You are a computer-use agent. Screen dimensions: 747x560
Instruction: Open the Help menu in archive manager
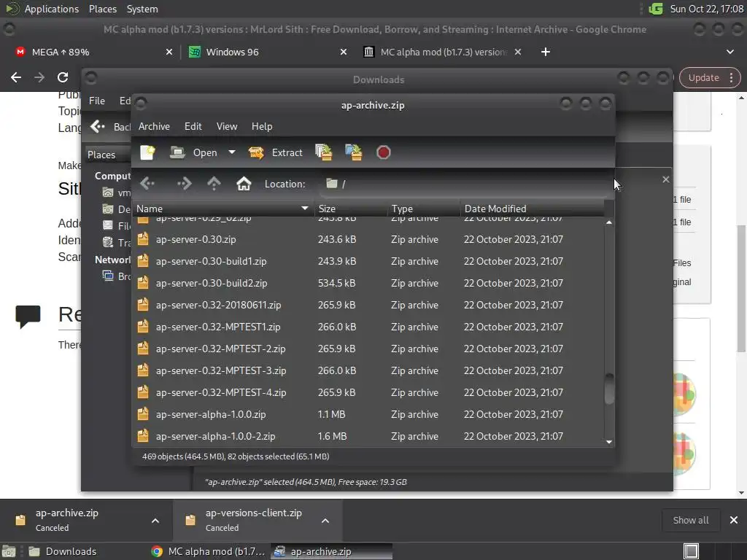[x=262, y=126]
